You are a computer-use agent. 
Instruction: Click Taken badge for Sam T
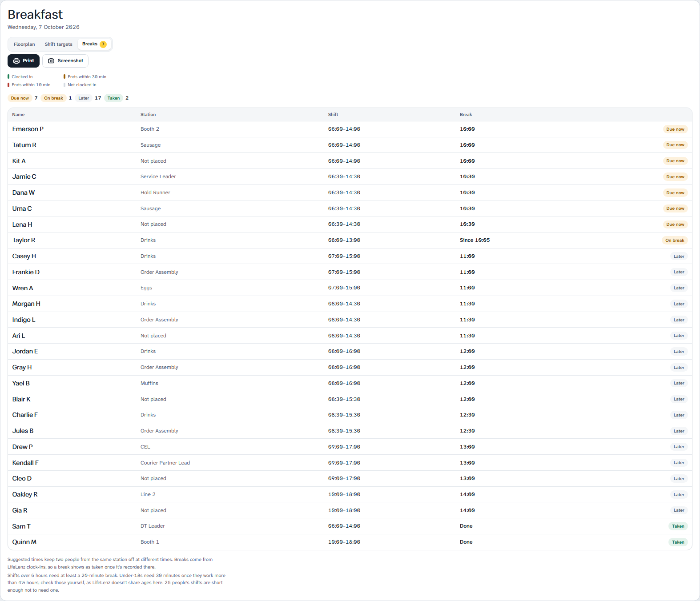click(678, 526)
